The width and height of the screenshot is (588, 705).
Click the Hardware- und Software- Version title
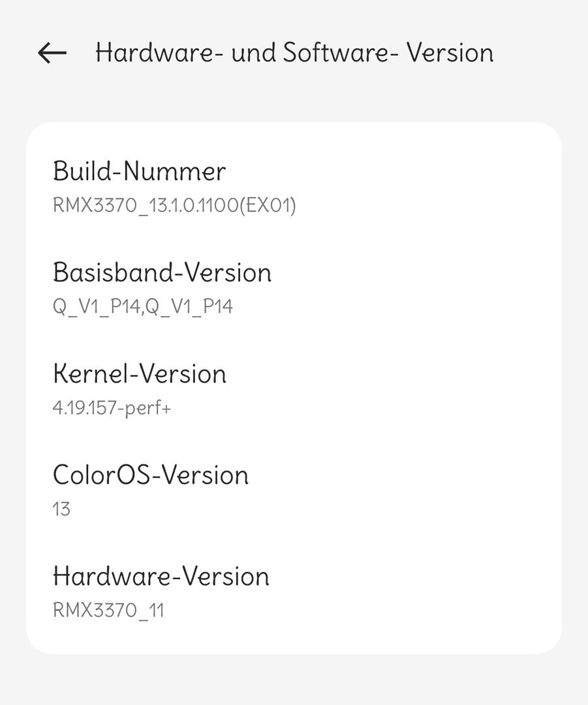coord(294,53)
